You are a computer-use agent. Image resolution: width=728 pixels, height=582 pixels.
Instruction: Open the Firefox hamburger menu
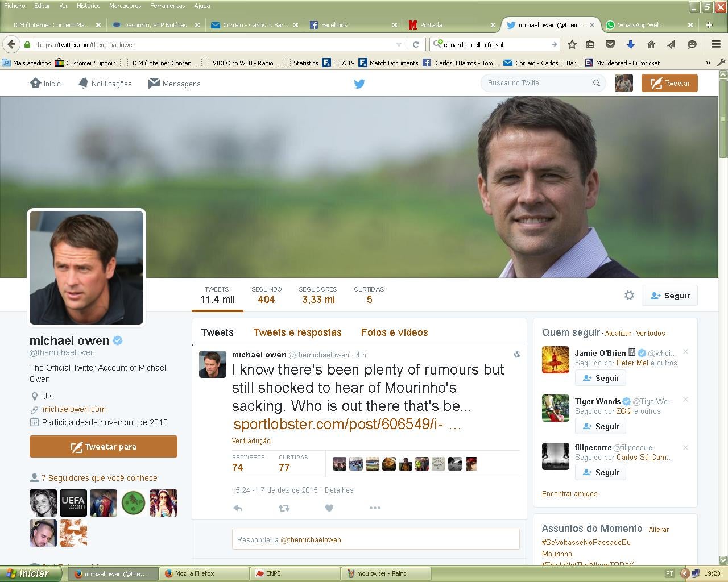click(716, 44)
